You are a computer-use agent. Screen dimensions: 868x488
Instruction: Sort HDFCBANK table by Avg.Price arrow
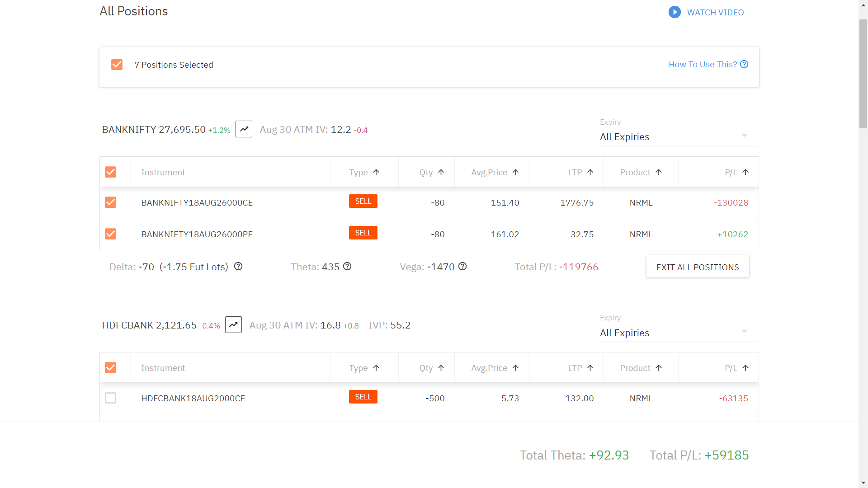tap(515, 368)
